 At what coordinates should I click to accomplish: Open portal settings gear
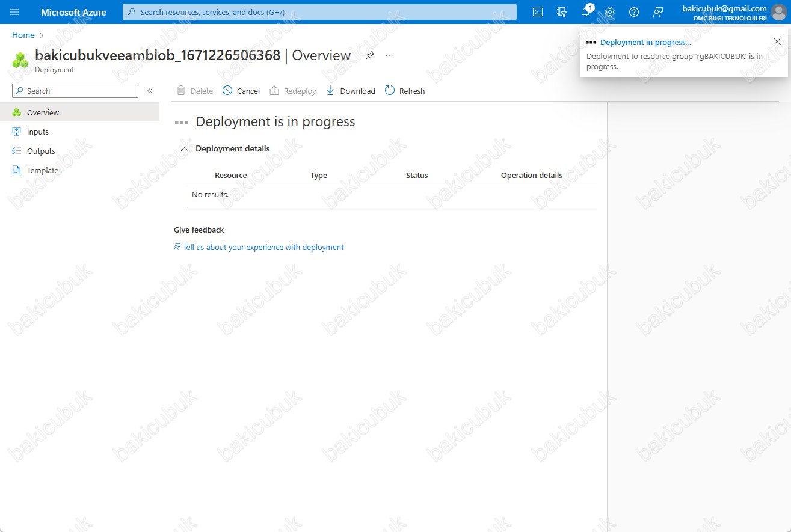tap(610, 12)
